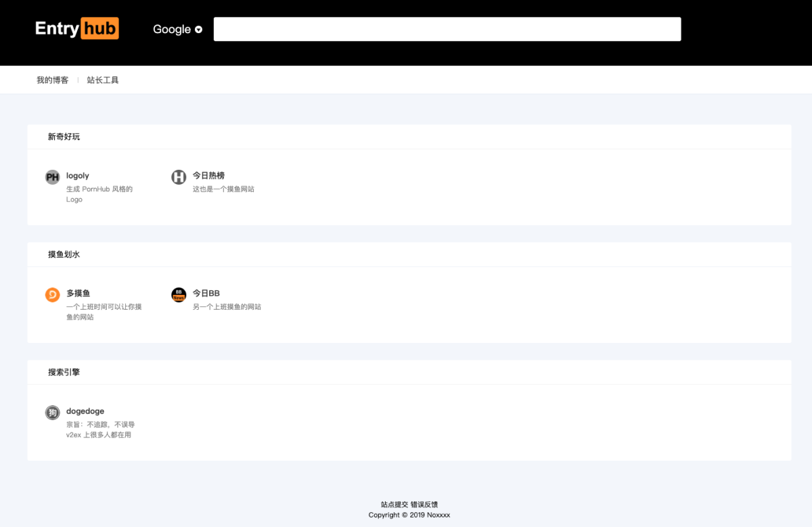Click the 新奇好玩 section heading
Viewport: 812px width, 527px height.
tap(64, 137)
